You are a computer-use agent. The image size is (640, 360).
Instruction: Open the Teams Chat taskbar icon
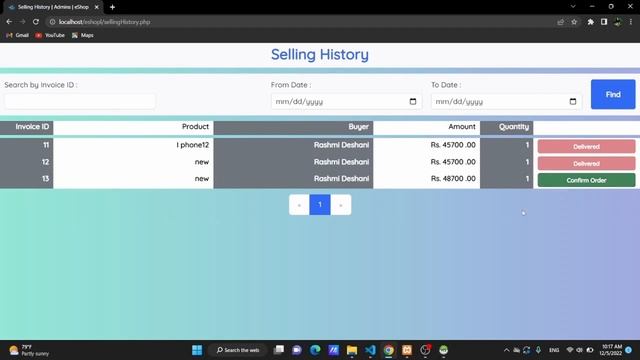(297, 350)
